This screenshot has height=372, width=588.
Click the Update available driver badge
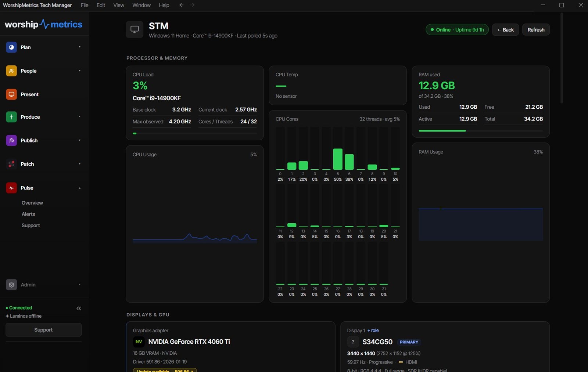click(165, 370)
